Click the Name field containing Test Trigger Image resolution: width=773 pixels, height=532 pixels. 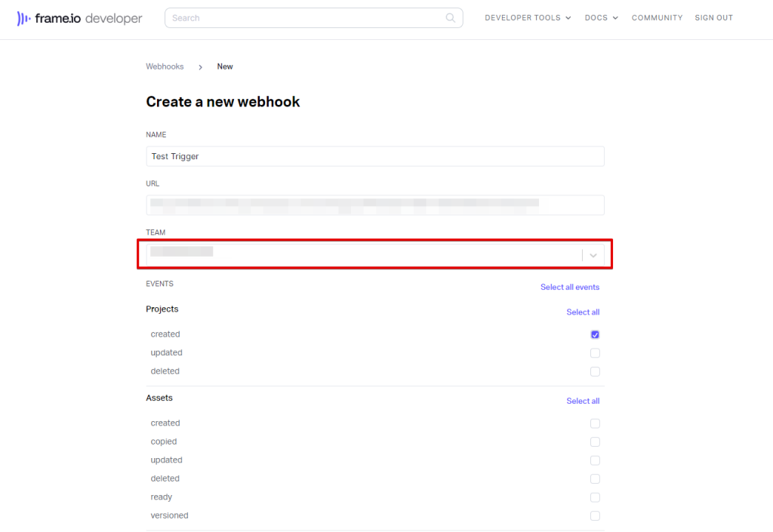coord(374,156)
